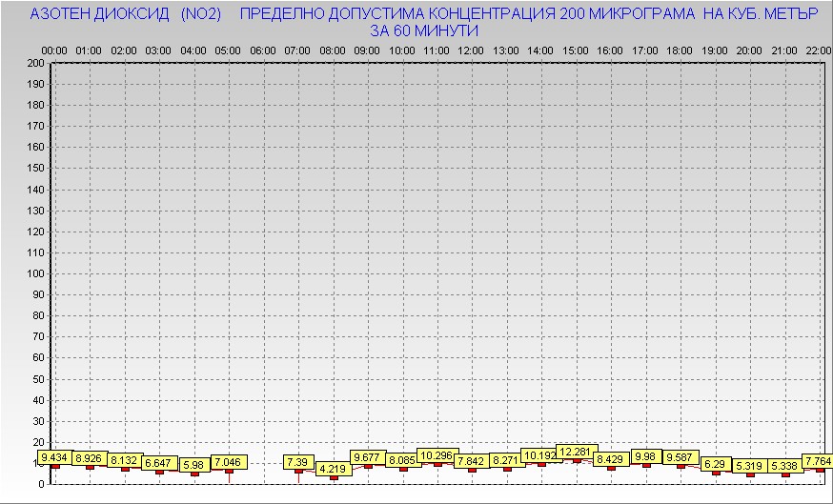
Task: Click the 9.677 data label
Action: (x=368, y=457)
